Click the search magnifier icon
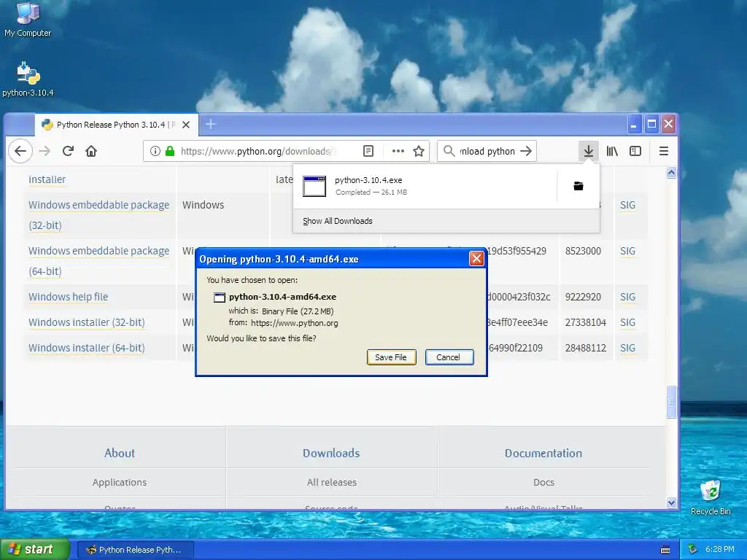Viewport: 747px width, 560px height. pos(449,152)
